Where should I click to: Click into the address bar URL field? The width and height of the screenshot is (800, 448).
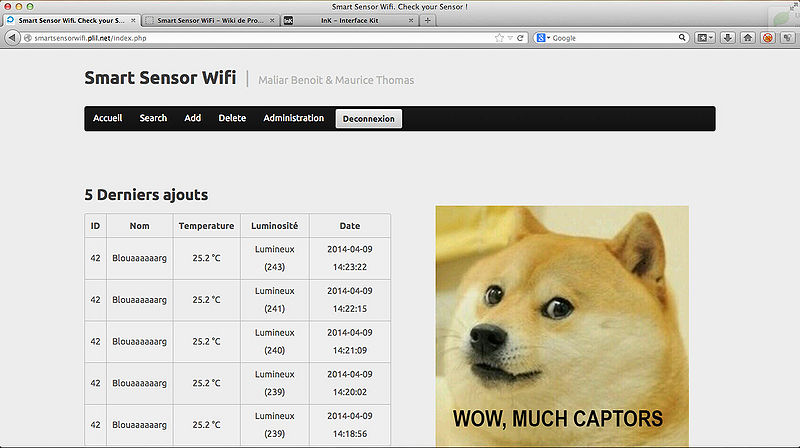pyautogui.click(x=250, y=38)
